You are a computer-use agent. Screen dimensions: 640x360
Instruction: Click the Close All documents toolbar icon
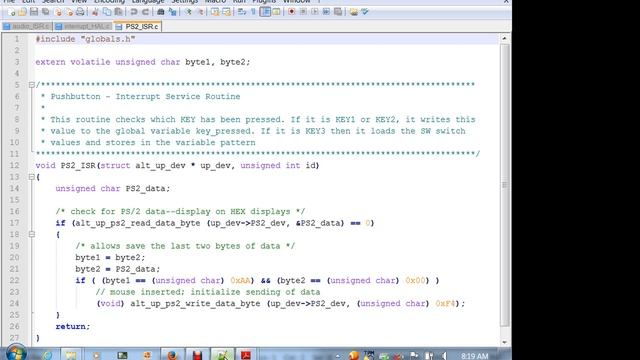(x=69, y=12)
